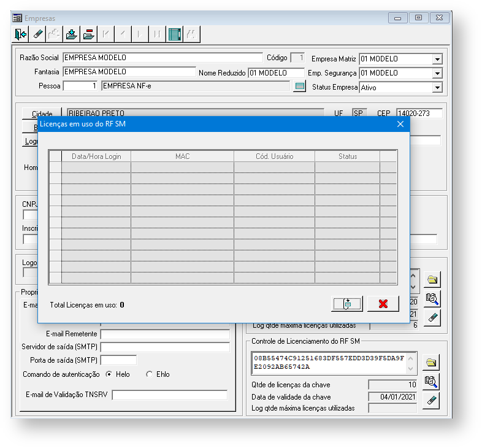Click the save folder icon with blue arrow

(x=71, y=34)
